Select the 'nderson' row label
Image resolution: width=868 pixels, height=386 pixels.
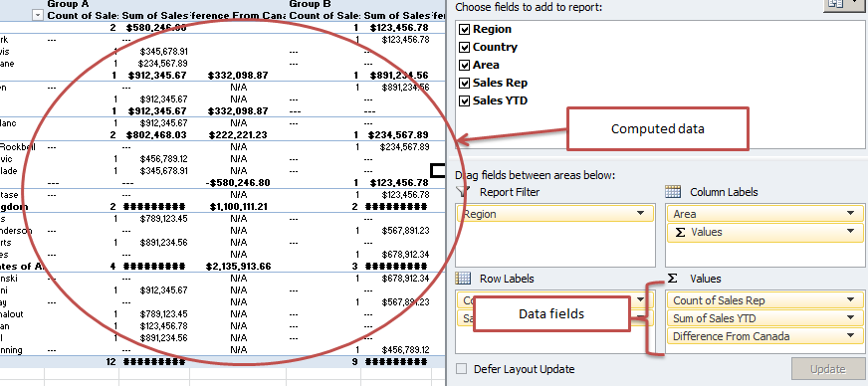click(x=16, y=231)
